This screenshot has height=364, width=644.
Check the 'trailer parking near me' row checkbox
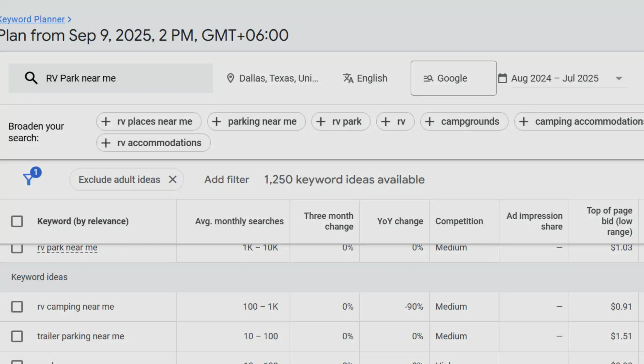pos(17,336)
